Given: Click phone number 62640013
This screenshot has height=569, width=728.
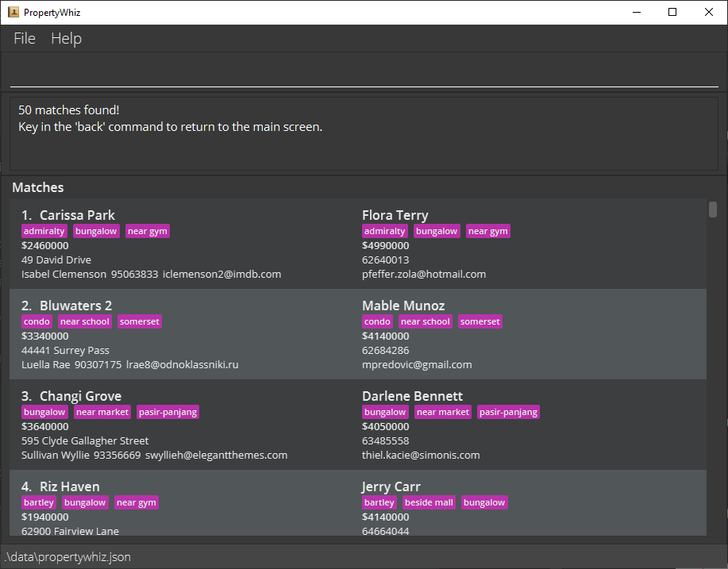Looking at the screenshot, I should [385, 260].
